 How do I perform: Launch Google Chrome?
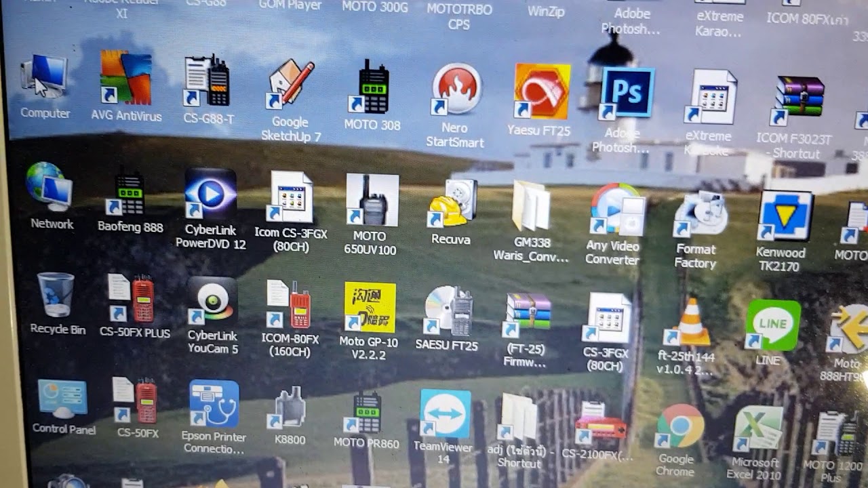(680, 427)
